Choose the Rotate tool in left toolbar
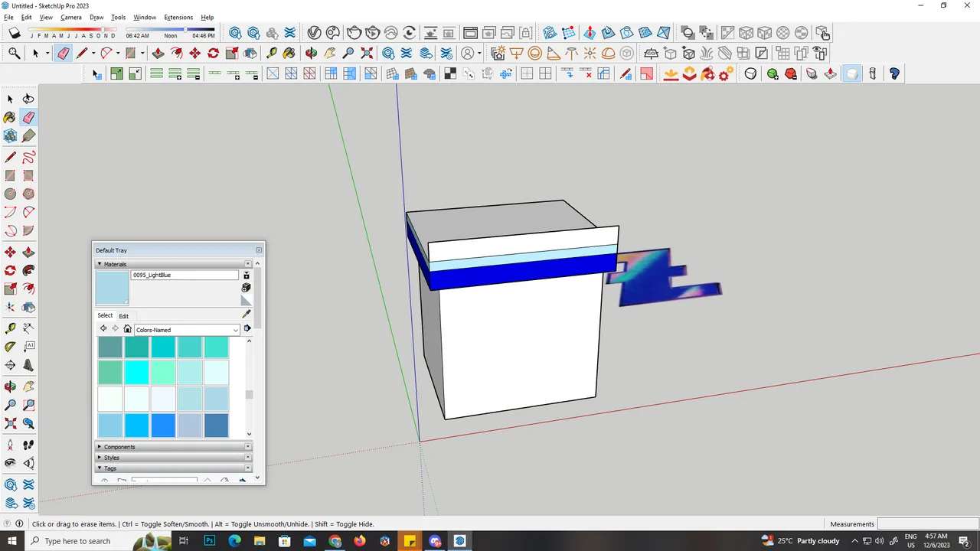This screenshot has height=551, width=980. tap(10, 270)
